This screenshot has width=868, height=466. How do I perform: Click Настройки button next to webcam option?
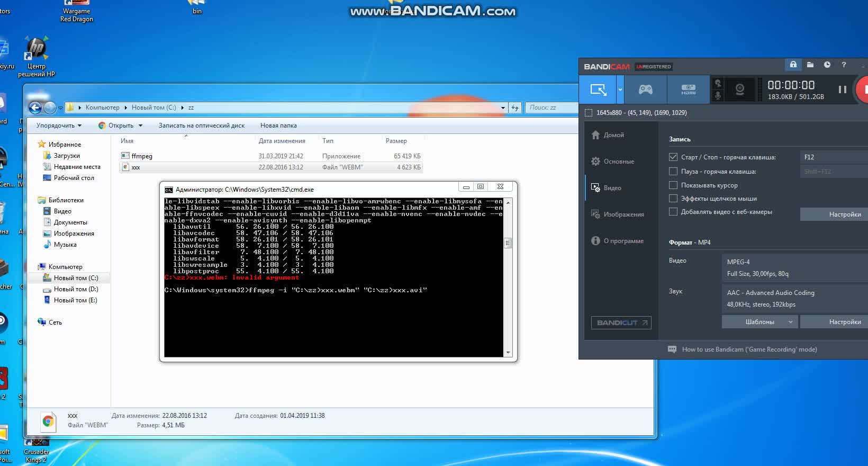(834, 214)
